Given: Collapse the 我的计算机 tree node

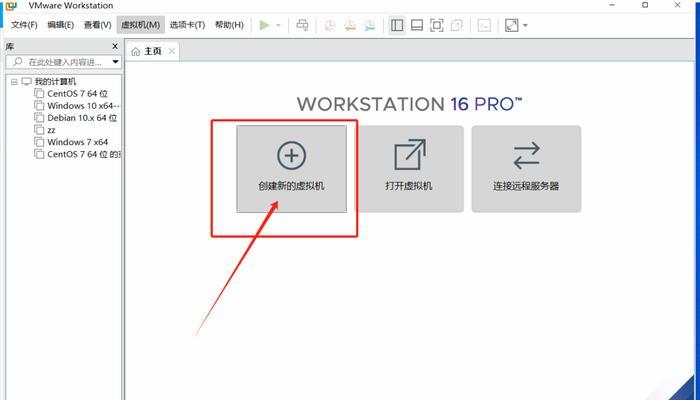Looking at the screenshot, I should pyautogui.click(x=14, y=82).
